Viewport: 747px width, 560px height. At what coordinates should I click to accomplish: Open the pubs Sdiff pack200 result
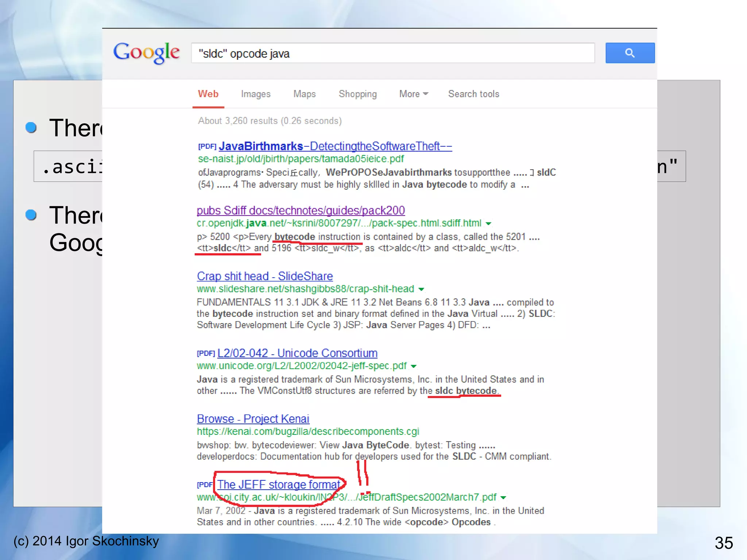tap(301, 211)
